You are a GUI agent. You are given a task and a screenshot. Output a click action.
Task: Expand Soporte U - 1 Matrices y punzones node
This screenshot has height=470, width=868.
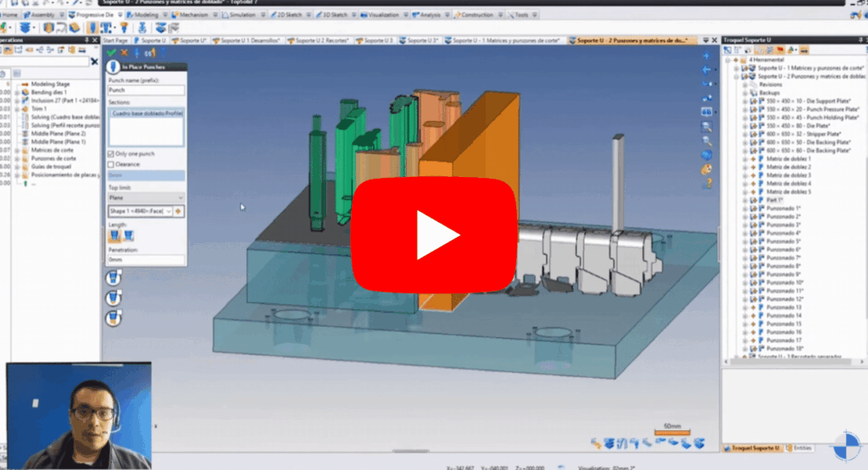[737, 68]
